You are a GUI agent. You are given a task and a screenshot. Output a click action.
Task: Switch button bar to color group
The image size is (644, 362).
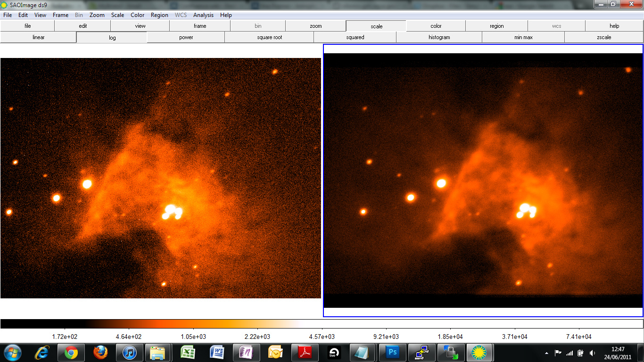pos(436,26)
